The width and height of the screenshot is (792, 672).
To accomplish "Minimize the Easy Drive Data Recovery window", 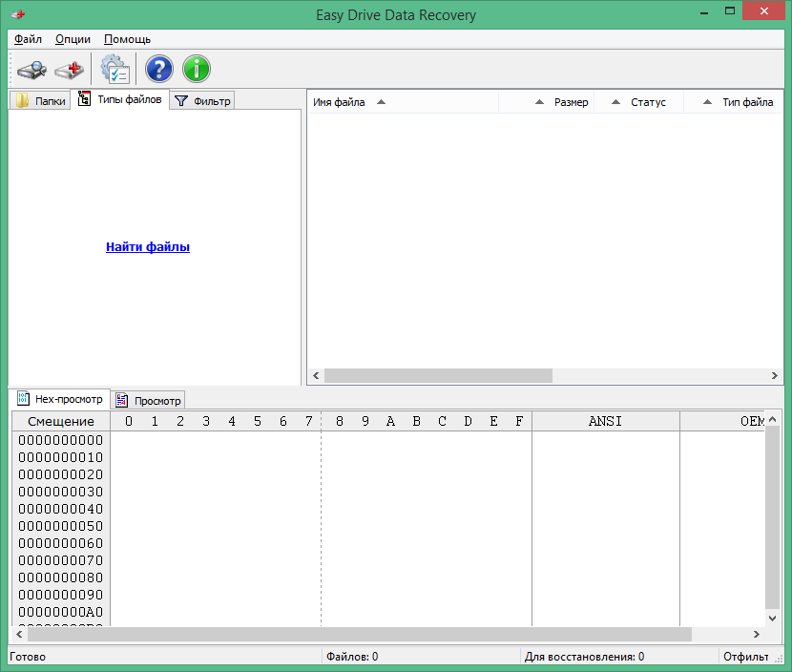I will point(704,11).
